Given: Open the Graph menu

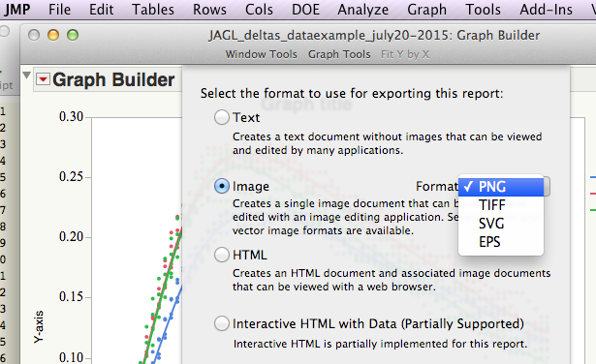Looking at the screenshot, I should point(426,10).
